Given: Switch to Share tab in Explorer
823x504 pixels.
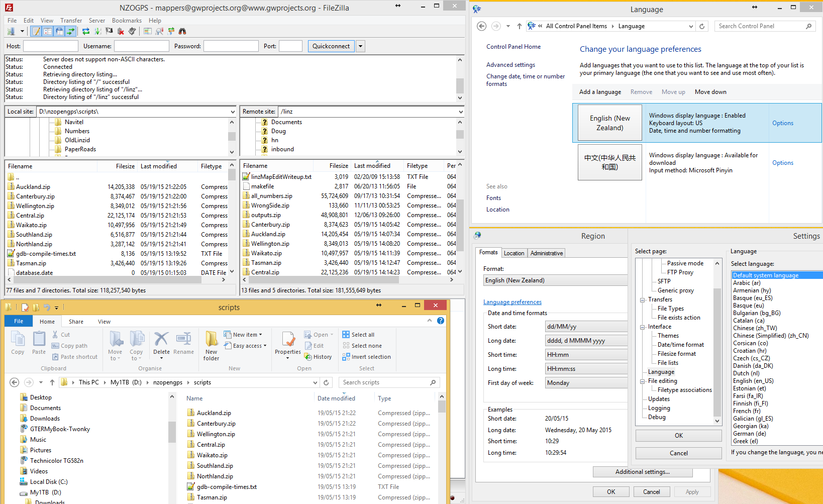Looking at the screenshot, I should click(76, 322).
